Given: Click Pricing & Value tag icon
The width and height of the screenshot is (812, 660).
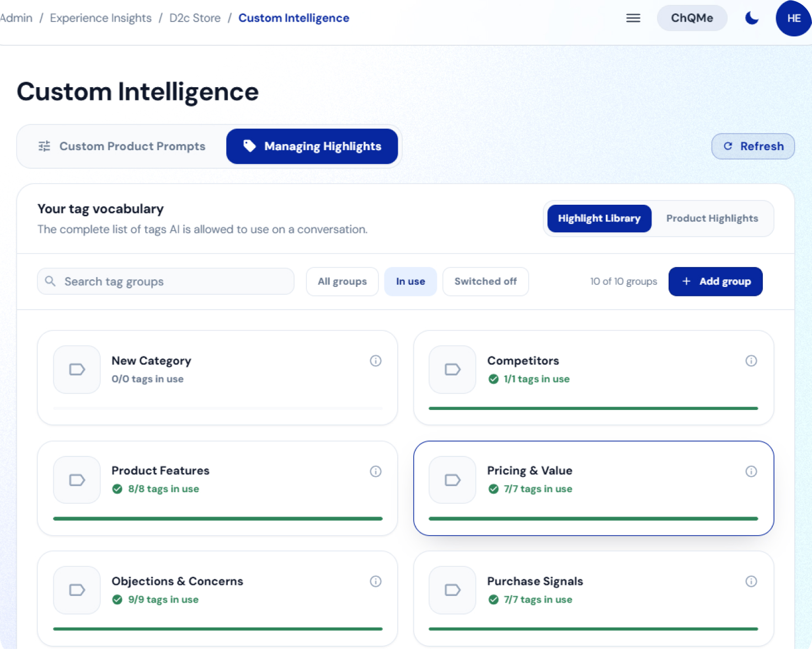Looking at the screenshot, I should pyautogui.click(x=452, y=480).
